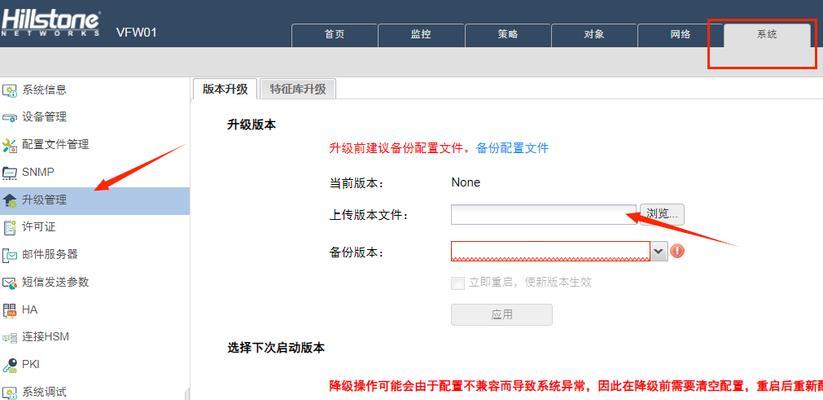Click the red error icon beside 备份版本
Viewport: 823px width, 400px height.
(x=677, y=251)
